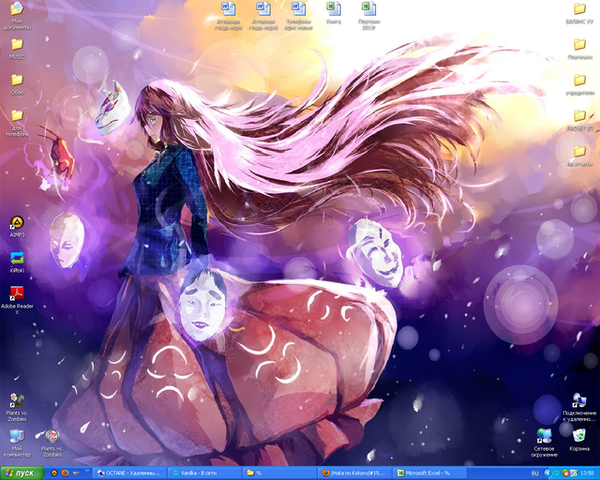The width and height of the screenshot is (600, 480).
Task: Click the RU language indicator in tray
Action: tap(534, 472)
